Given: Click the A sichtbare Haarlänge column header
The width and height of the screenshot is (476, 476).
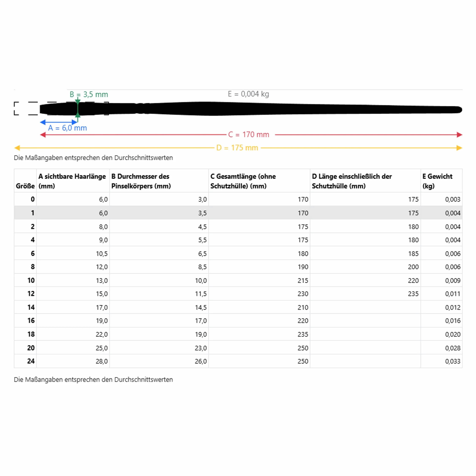Looking at the screenshot, I should (x=73, y=181).
